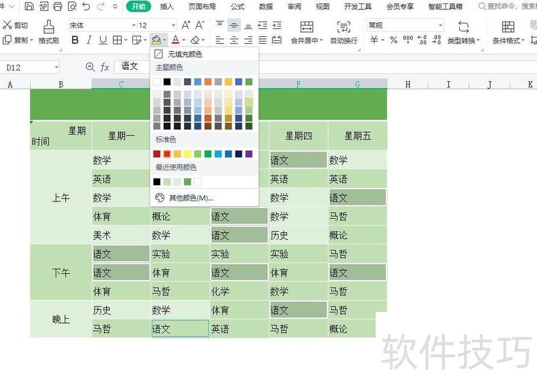Viewport: 537px width, 392px height.
Task: Open the 页面布局 (Page Layout) tab
Action: 202,7
